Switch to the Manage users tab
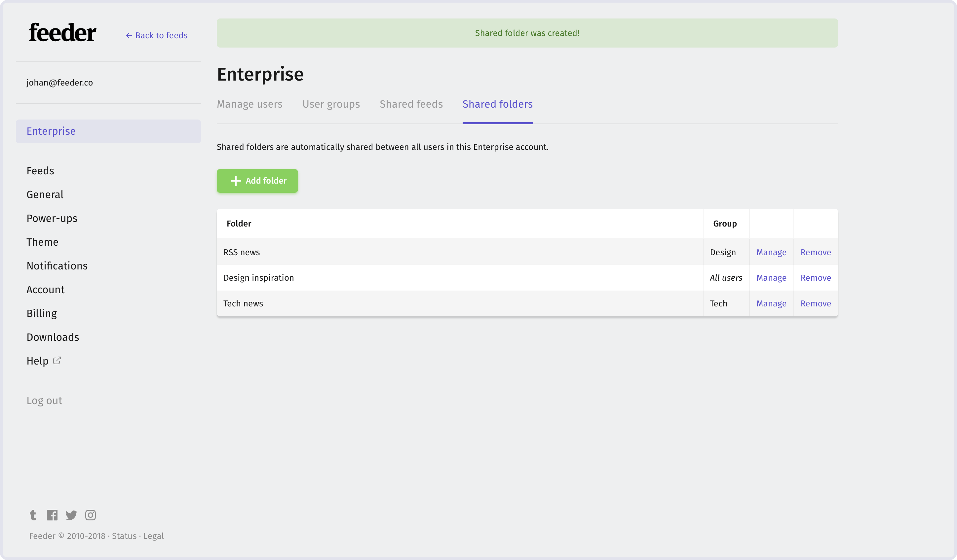The width and height of the screenshot is (957, 560). tap(249, 104)
